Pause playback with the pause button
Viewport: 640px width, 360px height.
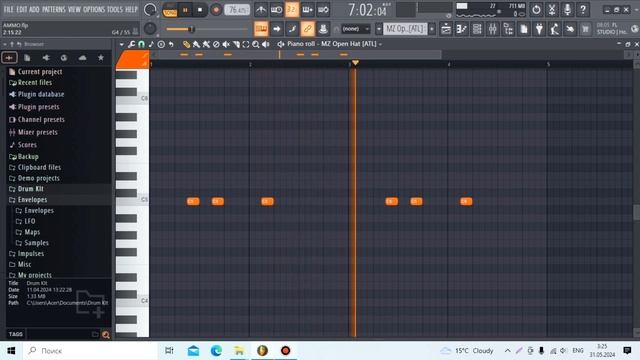[185, 10]
